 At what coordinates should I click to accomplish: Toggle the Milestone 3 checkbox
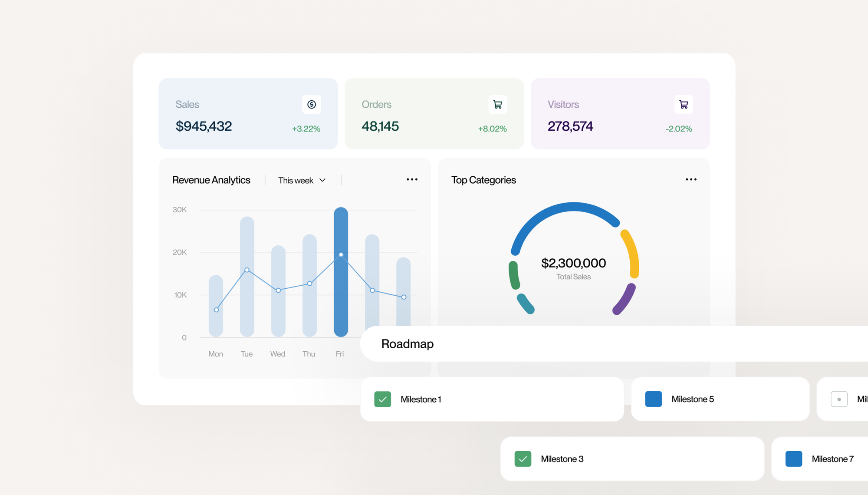[x=523, y=459]
